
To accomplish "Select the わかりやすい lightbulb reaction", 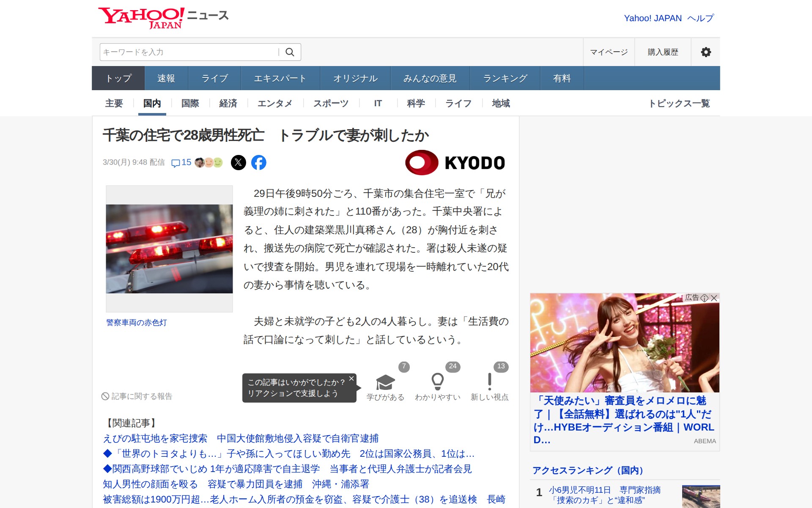I will tap(437, 381).
